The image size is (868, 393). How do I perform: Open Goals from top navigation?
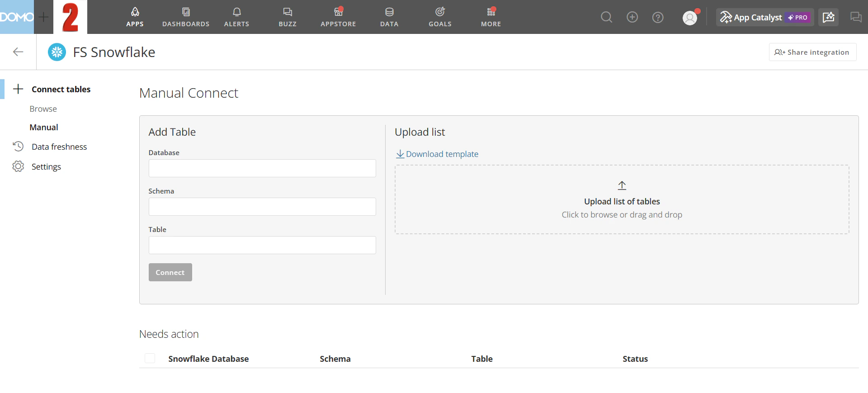(x=440, y=17)
